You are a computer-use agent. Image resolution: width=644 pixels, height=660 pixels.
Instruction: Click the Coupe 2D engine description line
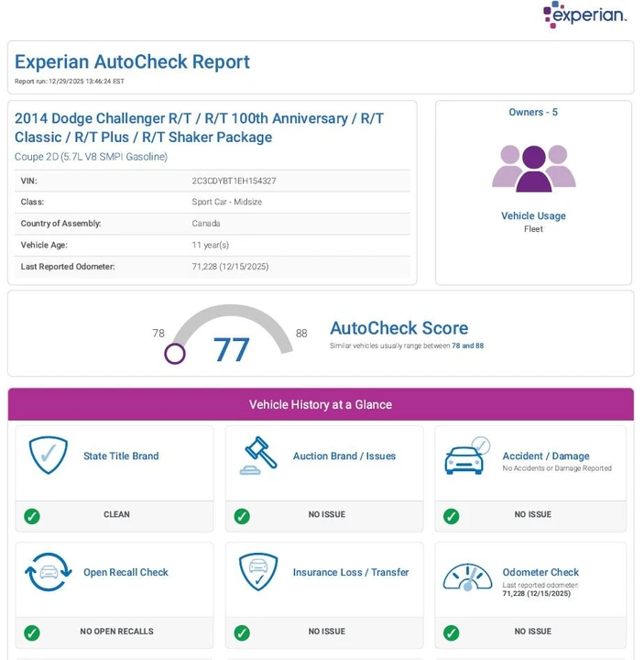91,157
